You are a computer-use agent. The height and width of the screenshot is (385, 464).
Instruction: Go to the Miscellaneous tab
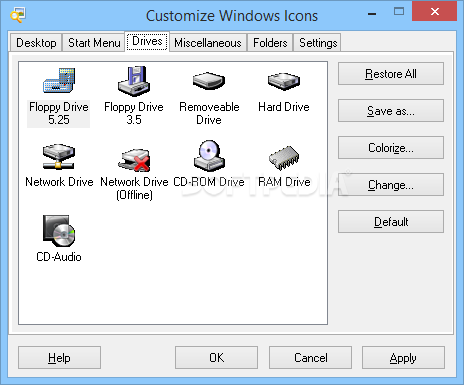208,43
